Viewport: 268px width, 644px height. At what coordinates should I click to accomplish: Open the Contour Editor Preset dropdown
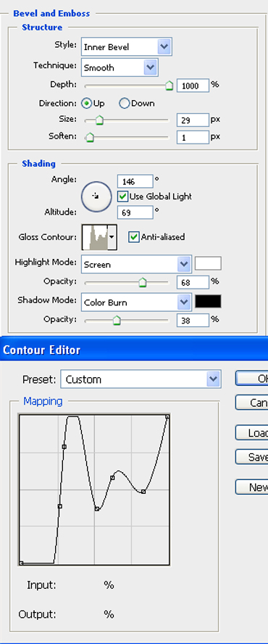(x=141, y=379)
